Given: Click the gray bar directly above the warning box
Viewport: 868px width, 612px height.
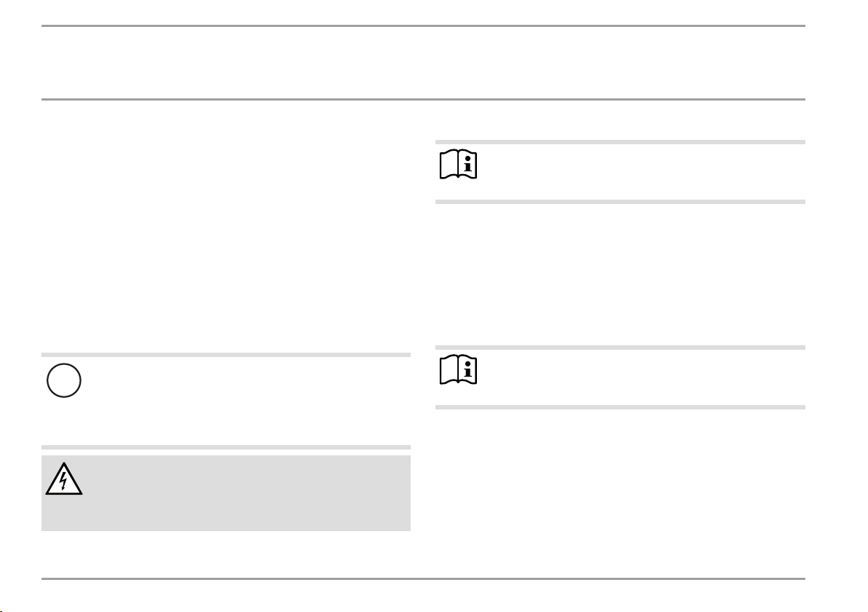Looking at the screenshot, I should click(226, 447).
